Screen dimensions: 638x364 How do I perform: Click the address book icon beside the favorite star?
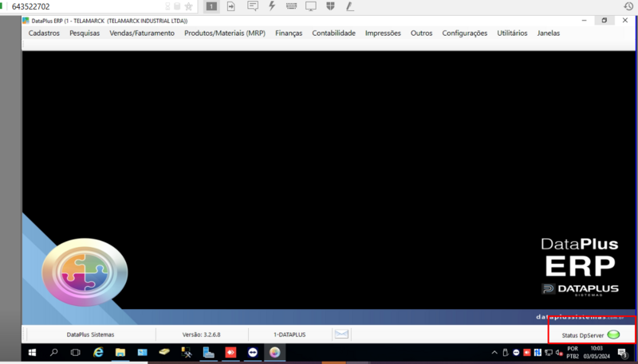[177, 6]
